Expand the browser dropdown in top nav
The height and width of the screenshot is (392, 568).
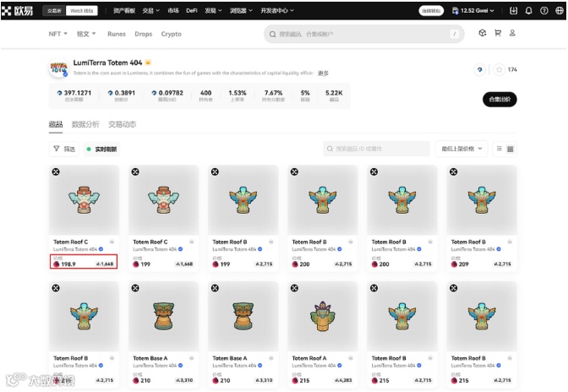pos(241,10)
